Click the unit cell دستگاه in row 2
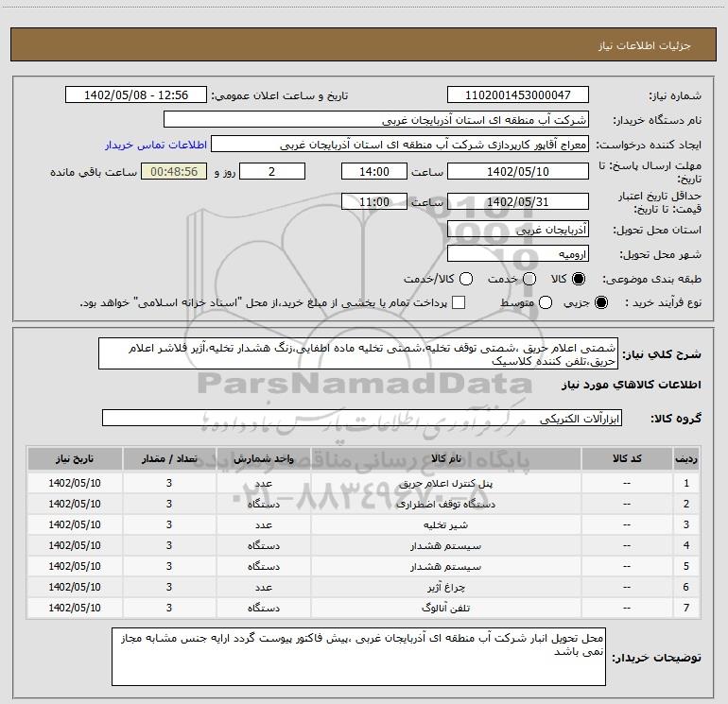This screenshot has height=704, width=728. click(x=263, y=504)
